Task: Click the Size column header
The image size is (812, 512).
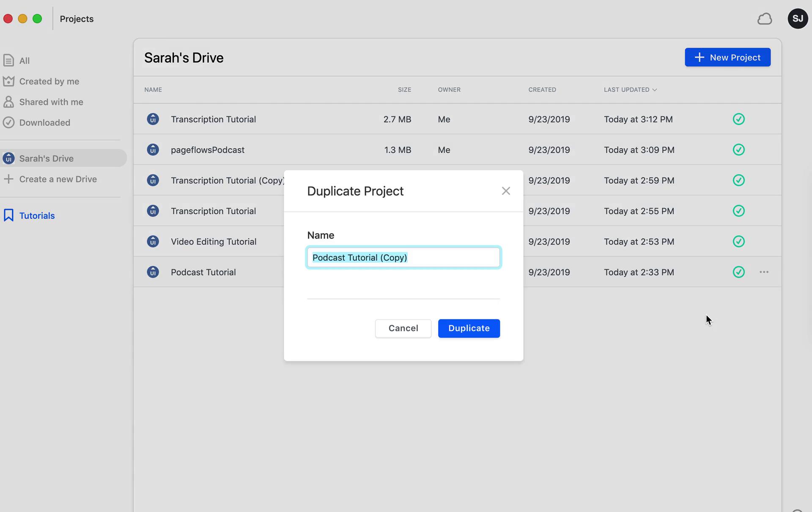Action: coord(404,90)
